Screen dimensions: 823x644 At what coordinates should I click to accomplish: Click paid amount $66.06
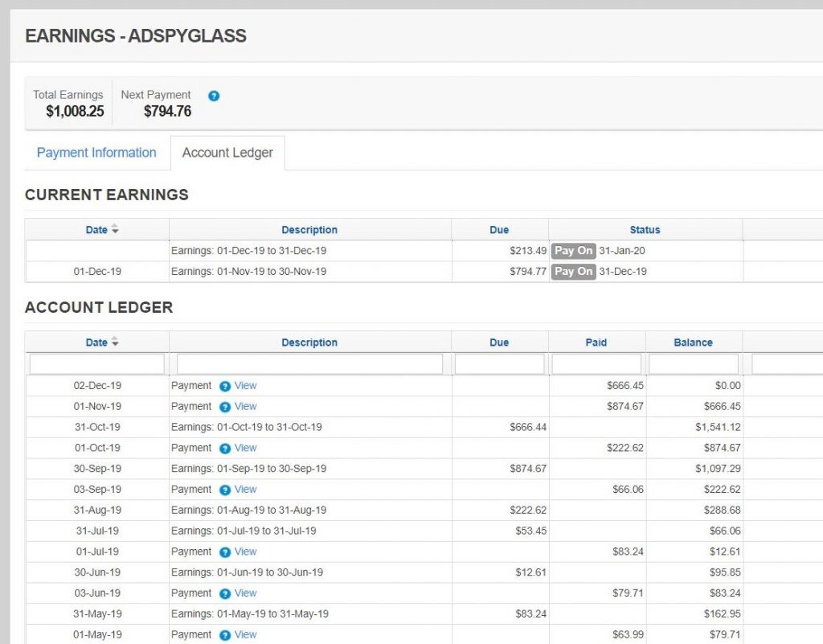628,489
